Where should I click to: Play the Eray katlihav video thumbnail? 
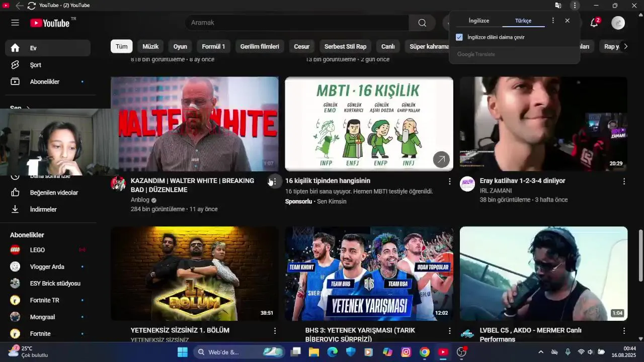pyautogui.click(x=543, y=124)
